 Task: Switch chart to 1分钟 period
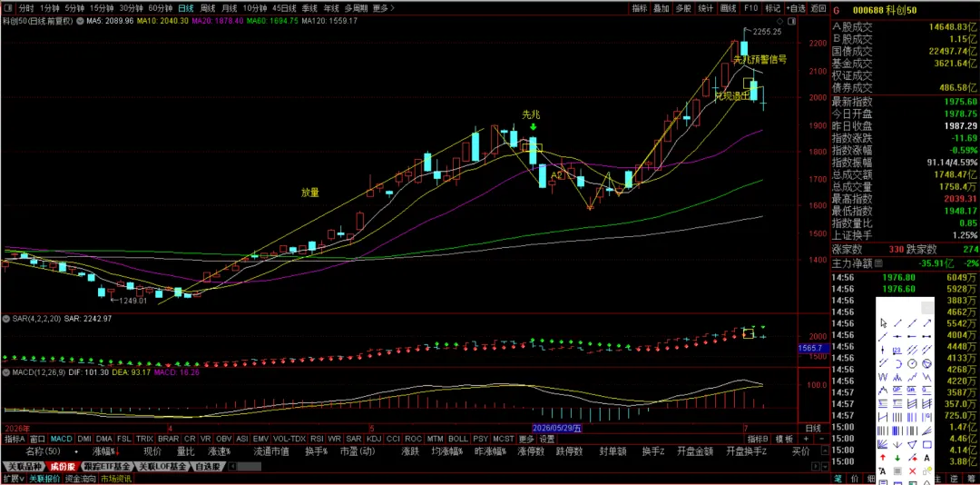(49, 8)
